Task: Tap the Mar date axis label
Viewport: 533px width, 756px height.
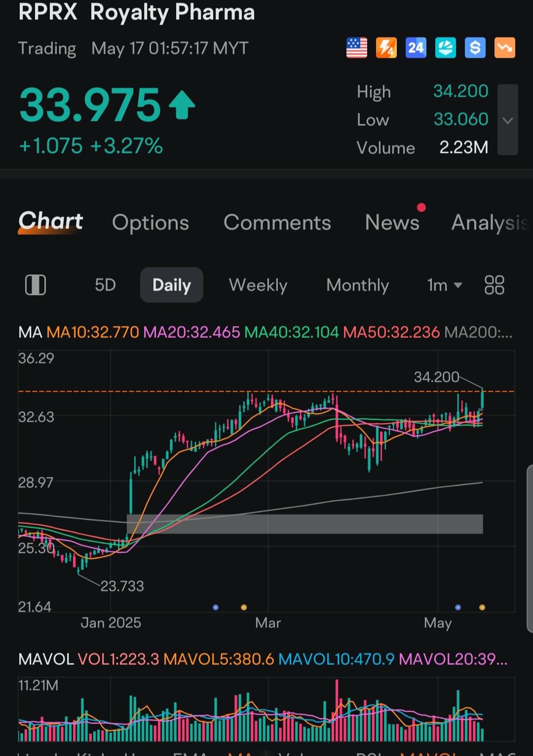Action: [268, 623]
